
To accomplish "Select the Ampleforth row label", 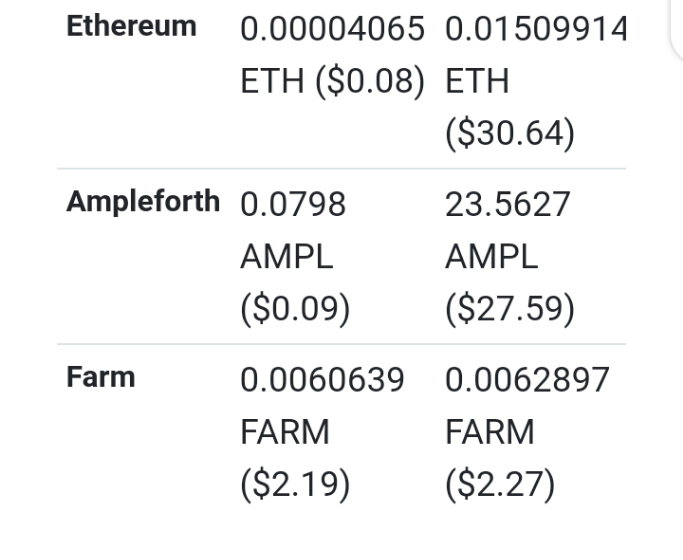I will coord(143,202).
